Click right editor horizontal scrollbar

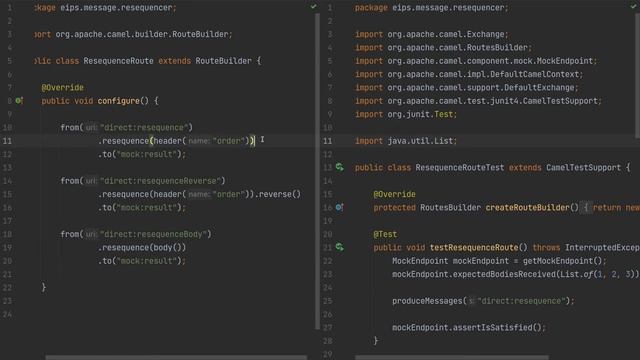click(x=452, y=357)
